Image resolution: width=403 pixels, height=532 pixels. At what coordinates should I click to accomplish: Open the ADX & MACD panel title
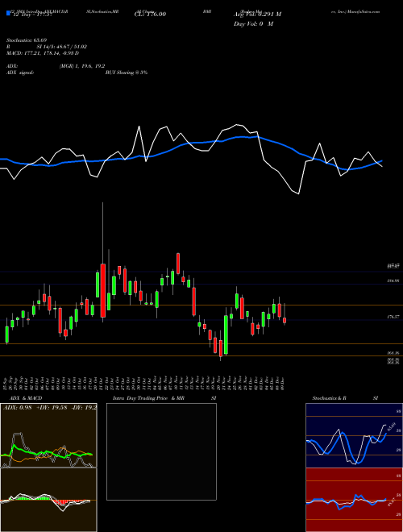point(26,398)
